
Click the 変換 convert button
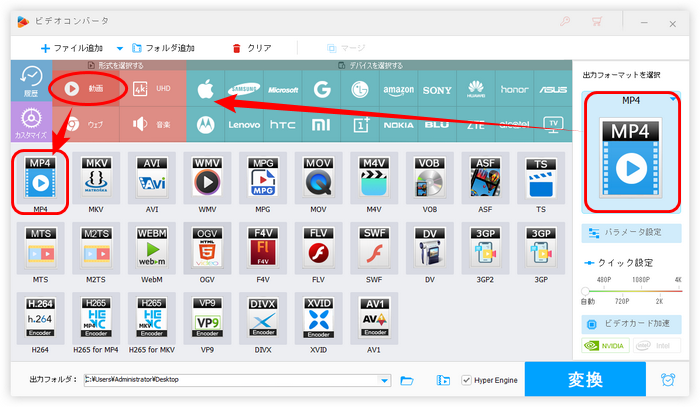tap(585, 379)
